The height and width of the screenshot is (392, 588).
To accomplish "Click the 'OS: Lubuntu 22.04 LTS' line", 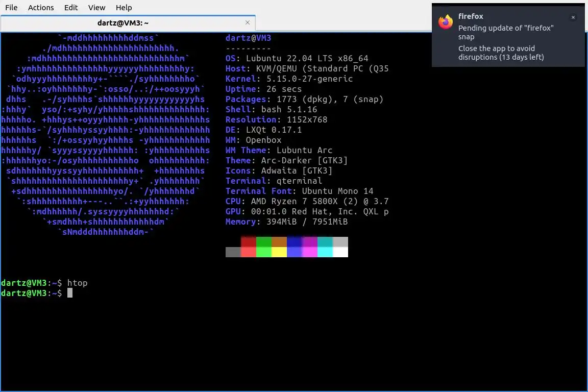I will coord(297,59).
